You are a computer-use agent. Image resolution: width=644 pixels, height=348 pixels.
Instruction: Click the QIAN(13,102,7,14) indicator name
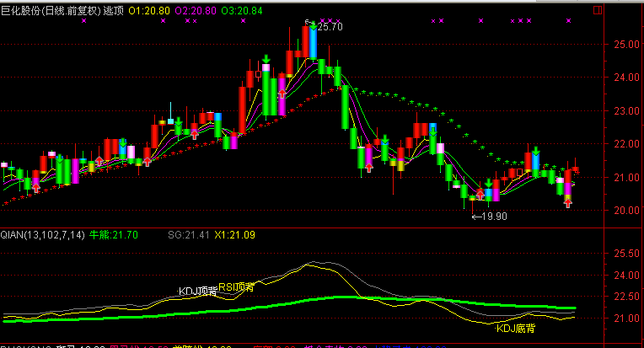click(x=43, y=233)
